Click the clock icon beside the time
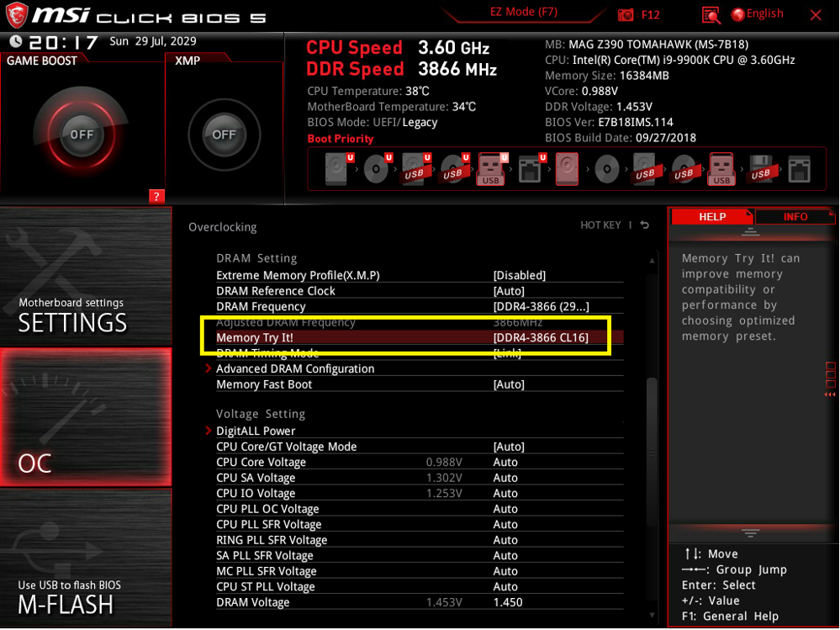Screen dimensions: 840x630 click(x=16, y=41)
